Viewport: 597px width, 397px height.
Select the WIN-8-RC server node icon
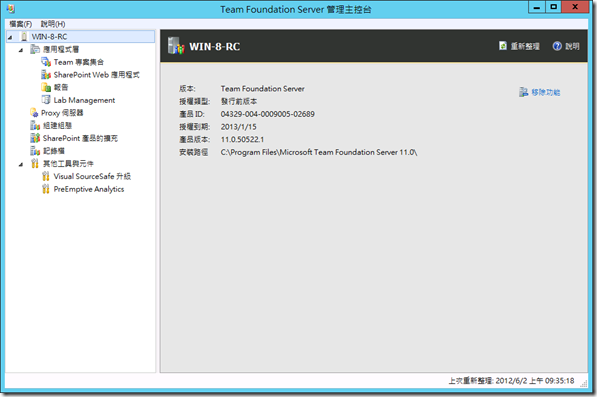24,37
